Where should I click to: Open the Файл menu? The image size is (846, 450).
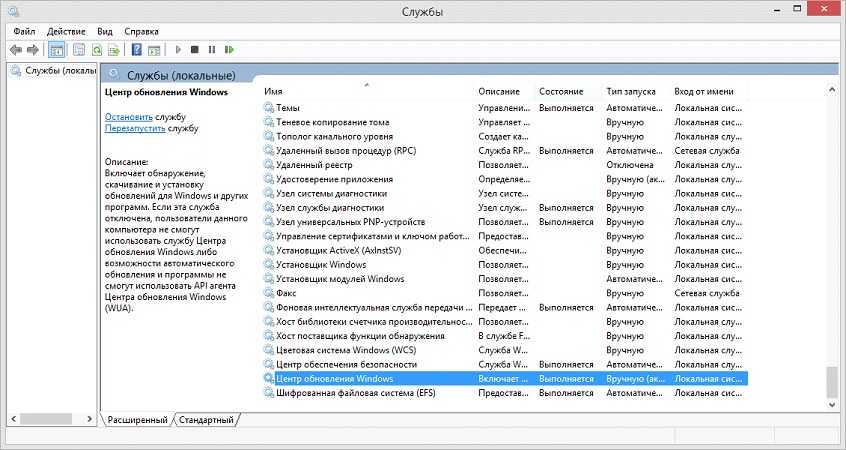pos(24,31)
